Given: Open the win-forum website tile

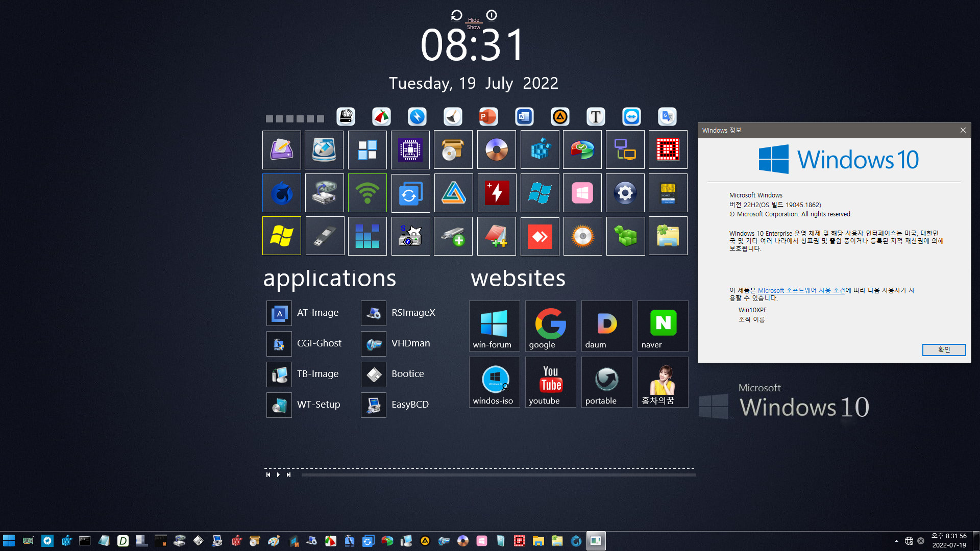Looking at the screenshot, I should [494, 326].
